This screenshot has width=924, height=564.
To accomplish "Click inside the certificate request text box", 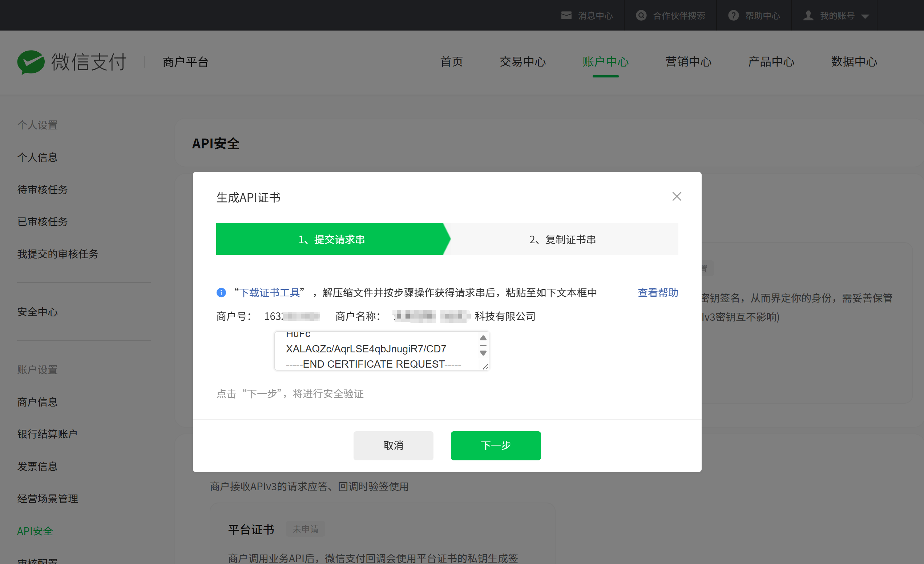I will (x=382, y=351).
